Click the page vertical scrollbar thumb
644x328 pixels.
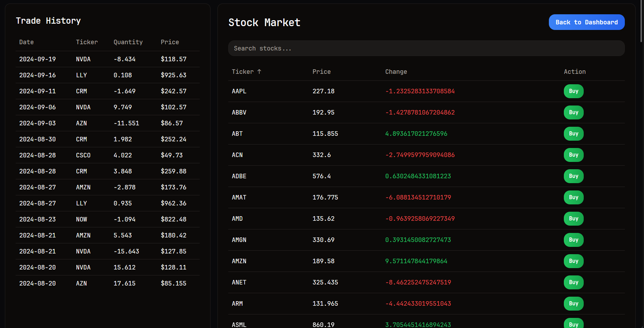pyautogui.click(x=641, y=21)
